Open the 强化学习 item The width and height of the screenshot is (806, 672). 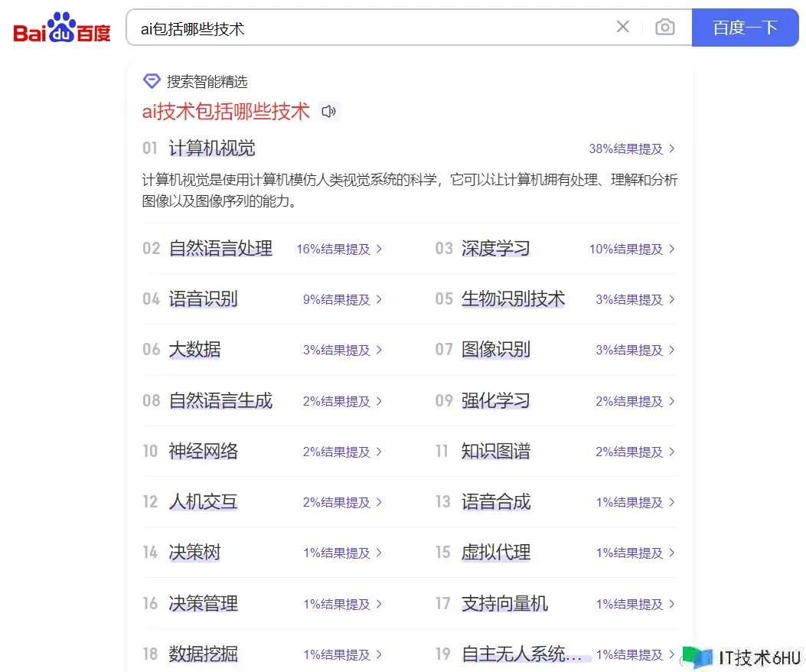coord(495,401)
